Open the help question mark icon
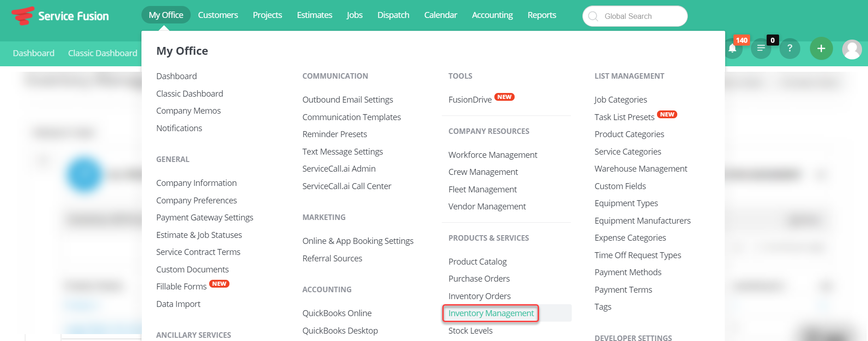The height and width of the screenshot is (341, 868). pos(790,48)
